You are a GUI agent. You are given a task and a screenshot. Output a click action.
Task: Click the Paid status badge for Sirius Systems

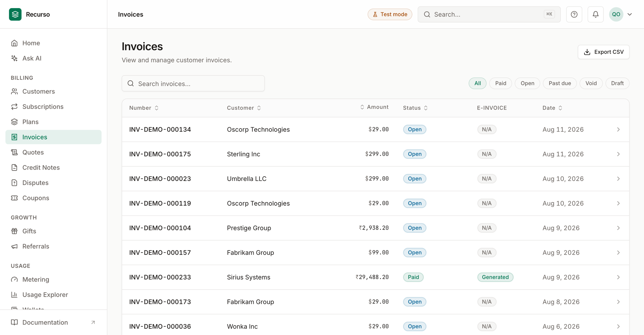point(413,277)
